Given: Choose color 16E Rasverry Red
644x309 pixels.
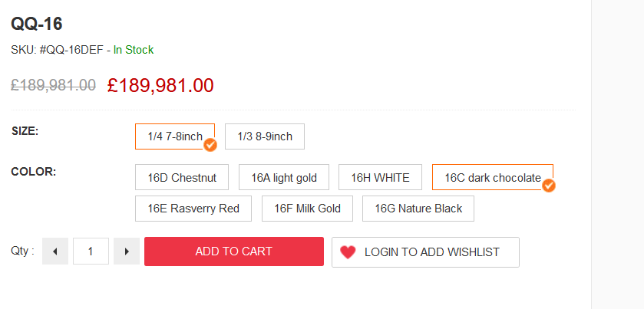Looking at the screenshot, I should (193, 209).
